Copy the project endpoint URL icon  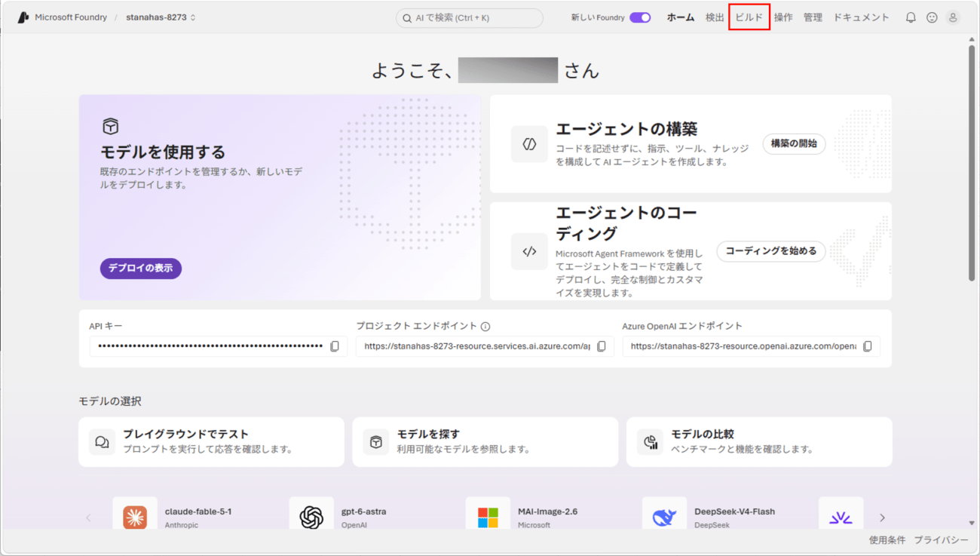click(x=602, y=346)
